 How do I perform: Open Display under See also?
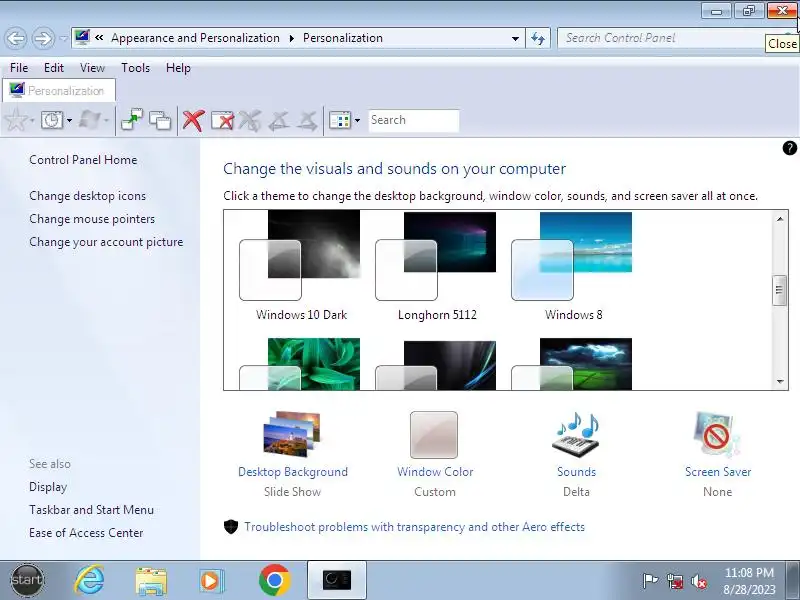click(x=48, y=487)
